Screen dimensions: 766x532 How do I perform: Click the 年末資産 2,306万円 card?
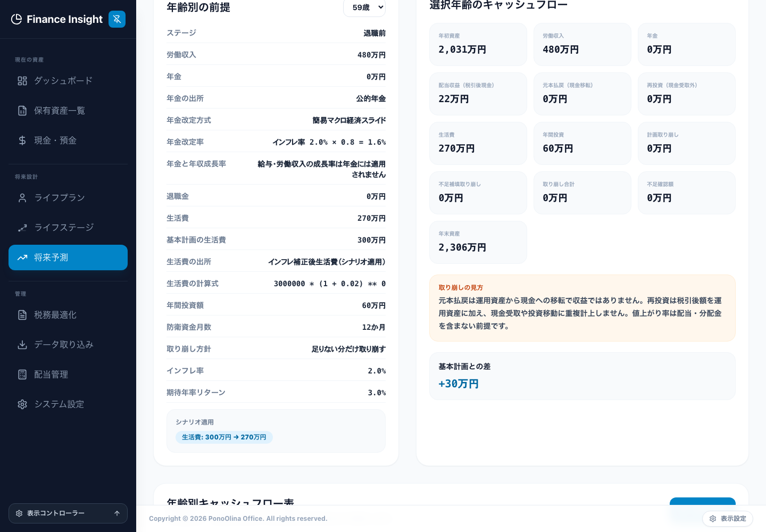478,242
